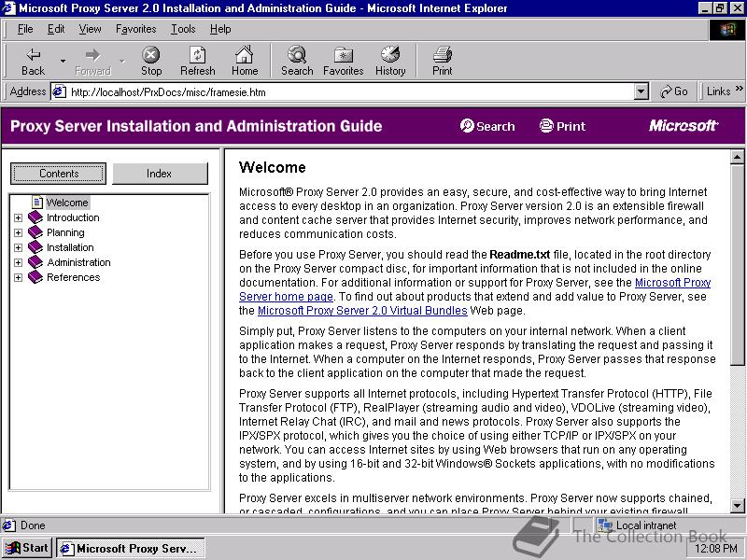
Task: Switch to the Index tab
Action: pos(161,174)
